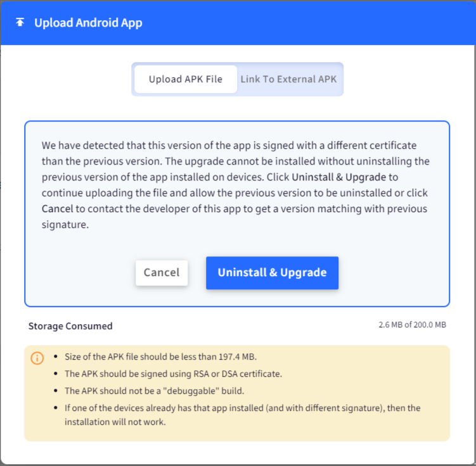Click the orange info circle icon

[37, 358]
